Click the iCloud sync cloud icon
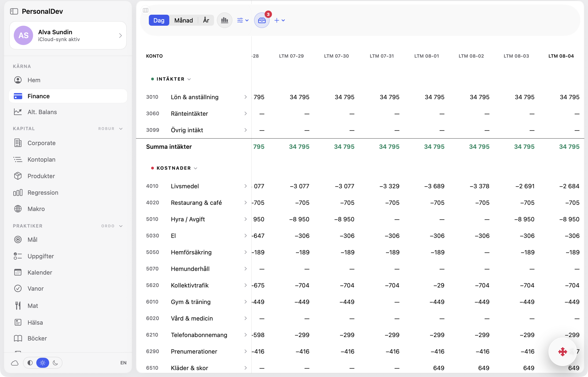Image resolution: width=588 pixels, height=377 pixels. pyautogui.click(x=15, y=363)
